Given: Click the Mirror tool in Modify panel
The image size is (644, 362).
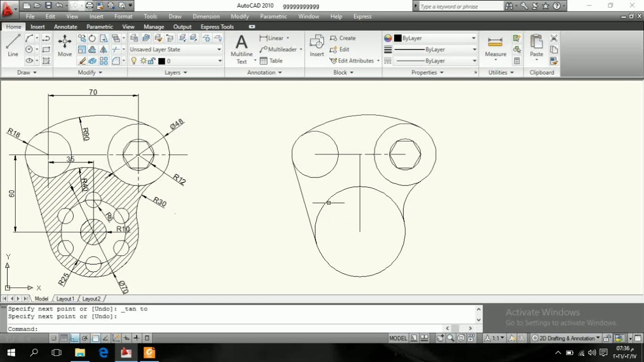Looking at the screenshot, I should click(x=104, y=49).
